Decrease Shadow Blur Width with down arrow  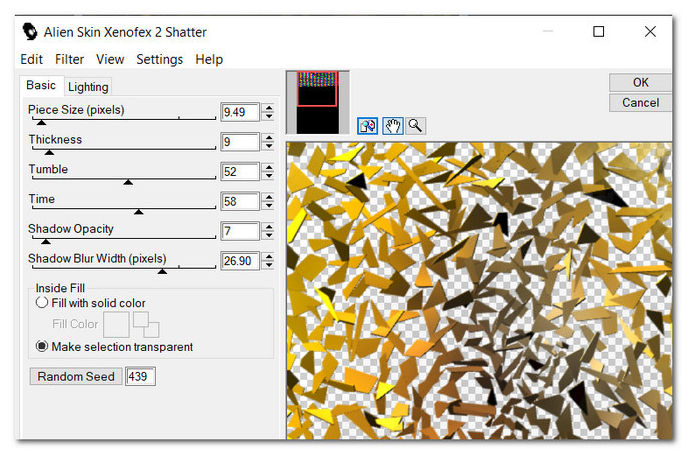[267, 265]
